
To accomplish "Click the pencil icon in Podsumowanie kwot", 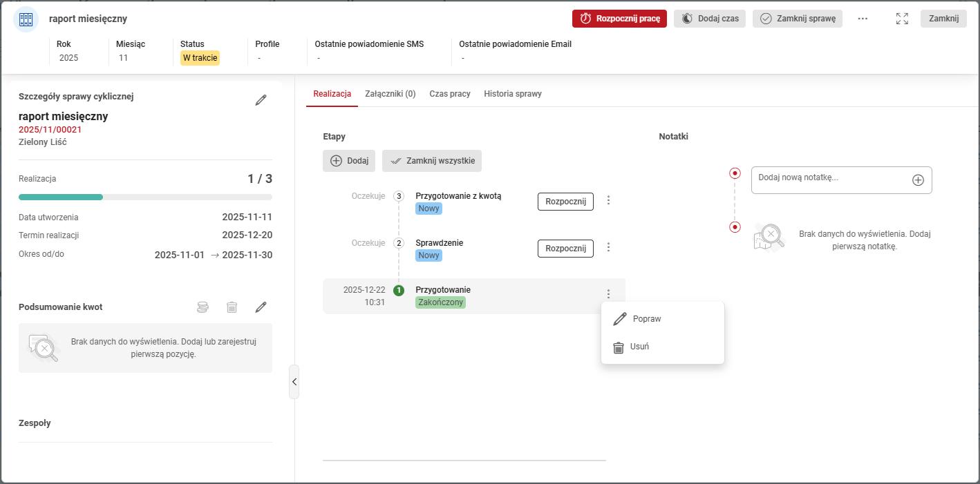I will (261, 307).
